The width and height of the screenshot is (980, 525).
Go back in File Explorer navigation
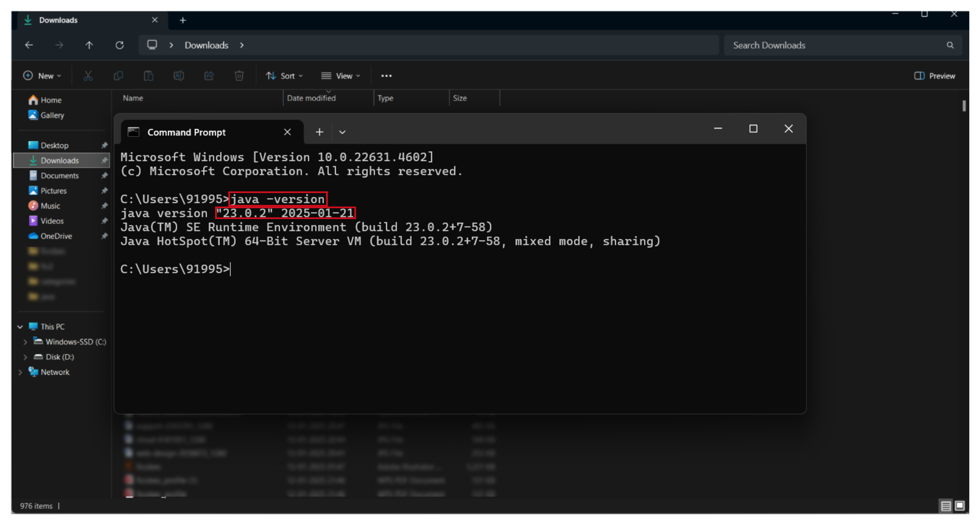[x=29, y=45]
